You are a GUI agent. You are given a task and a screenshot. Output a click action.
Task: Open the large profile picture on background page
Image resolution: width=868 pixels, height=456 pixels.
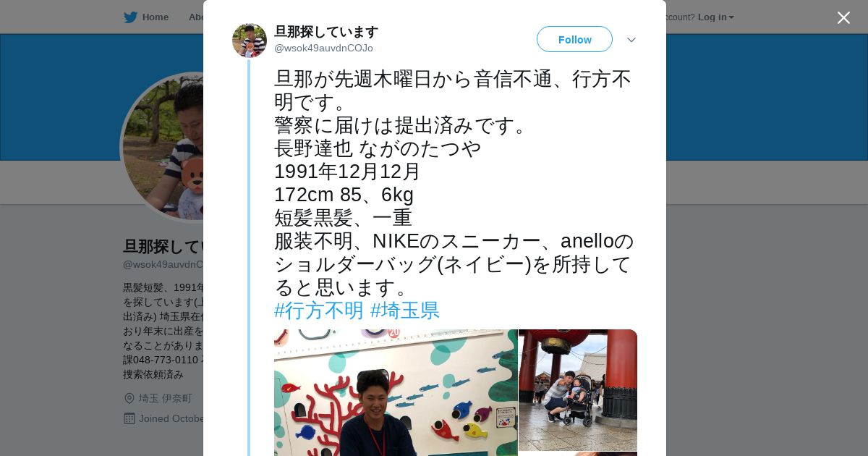(163, 148)
